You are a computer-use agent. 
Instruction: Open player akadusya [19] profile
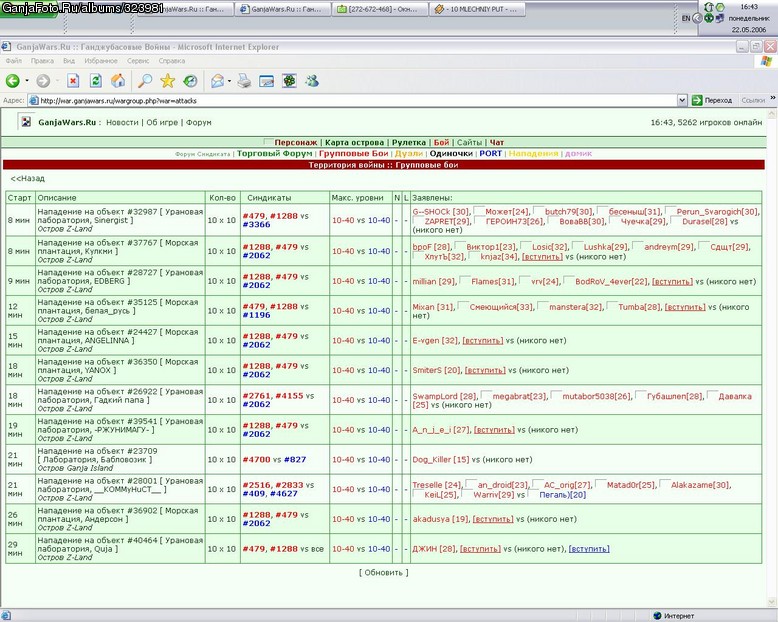441,519
